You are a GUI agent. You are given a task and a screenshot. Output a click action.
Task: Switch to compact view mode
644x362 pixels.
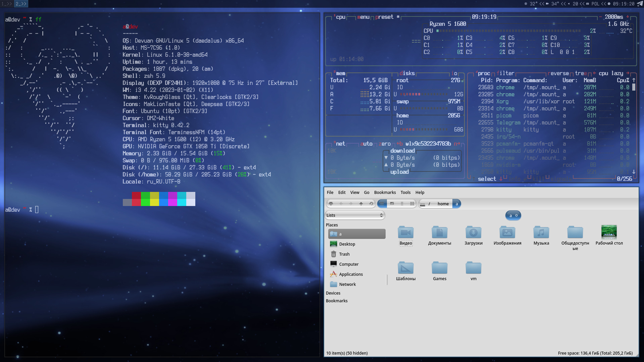coord(402,204)
